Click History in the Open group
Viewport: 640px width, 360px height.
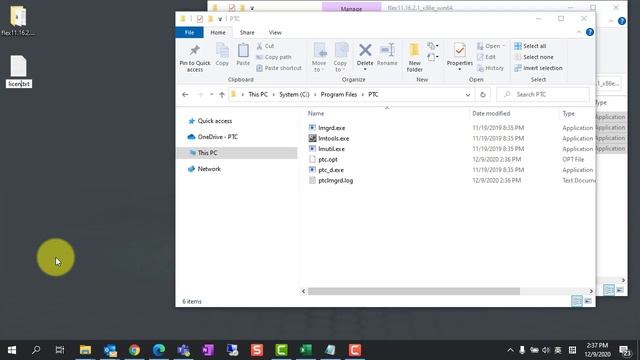pos(490,68)
